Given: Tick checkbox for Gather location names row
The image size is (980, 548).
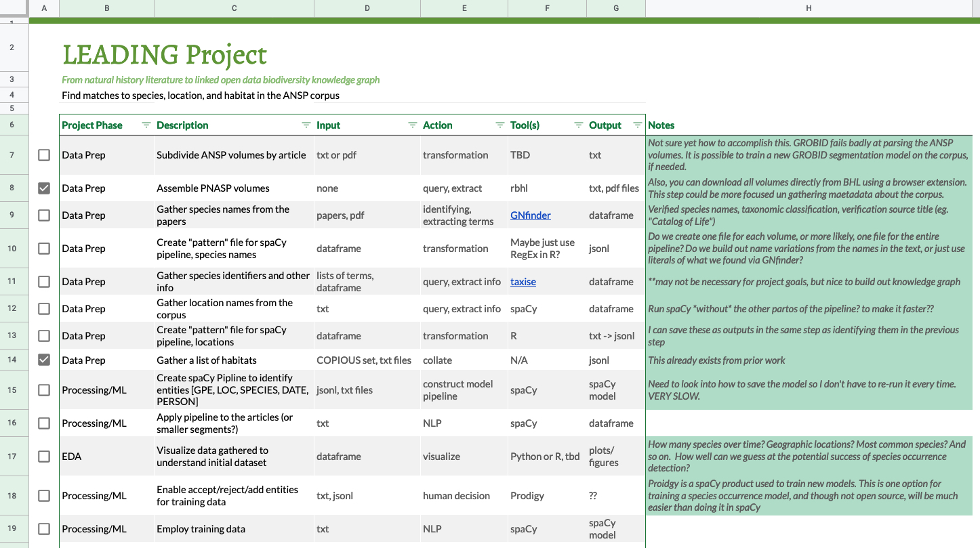Looking at the screenshot, I should 44,309.
